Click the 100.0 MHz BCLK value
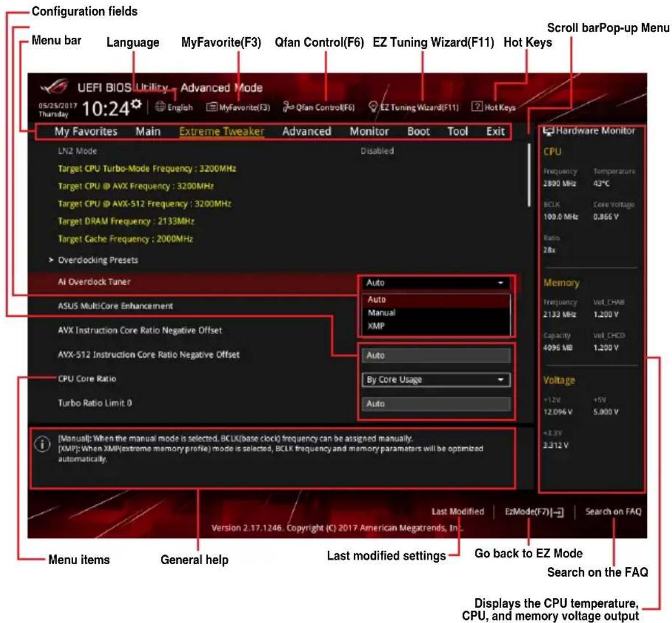672x623 pixels. click(x=561, y=217)
